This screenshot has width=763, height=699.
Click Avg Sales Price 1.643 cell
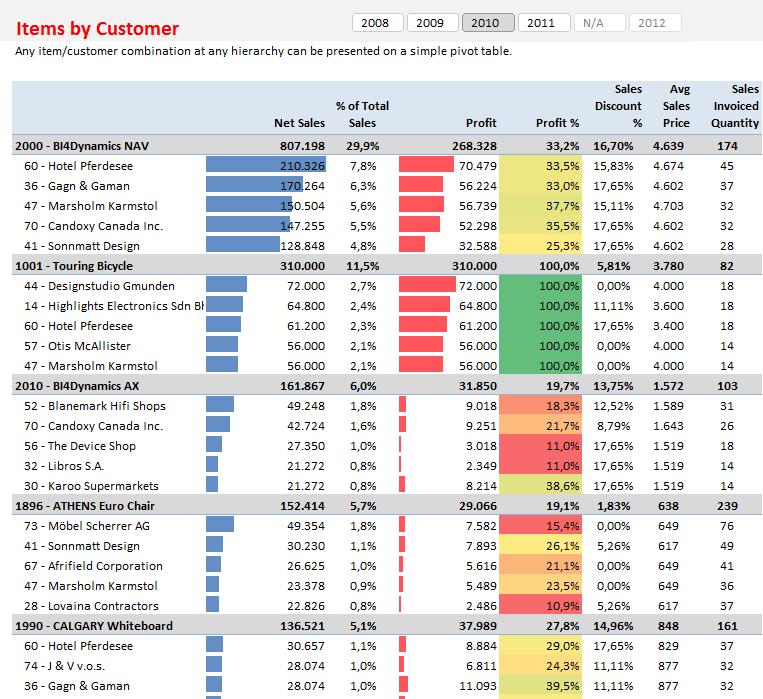point(668,426)
